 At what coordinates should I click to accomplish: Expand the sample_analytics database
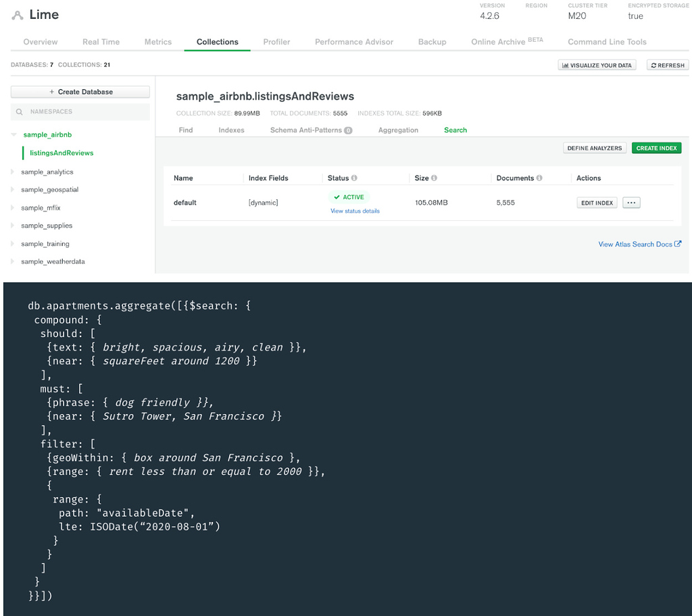click(12, 172)
